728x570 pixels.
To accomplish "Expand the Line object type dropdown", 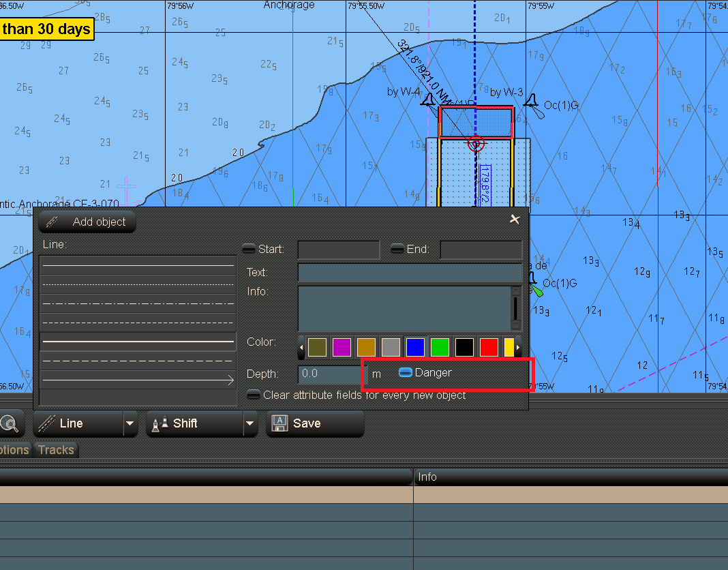I will click(130, 423).
